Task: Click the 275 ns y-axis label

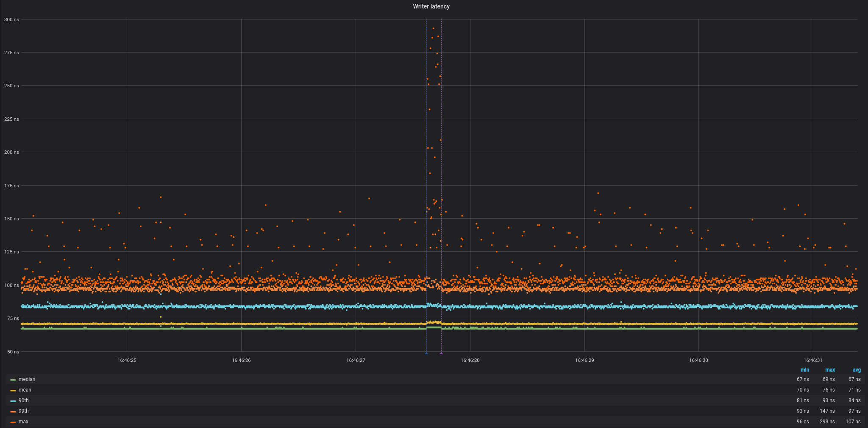Action: tap(11, 53)
